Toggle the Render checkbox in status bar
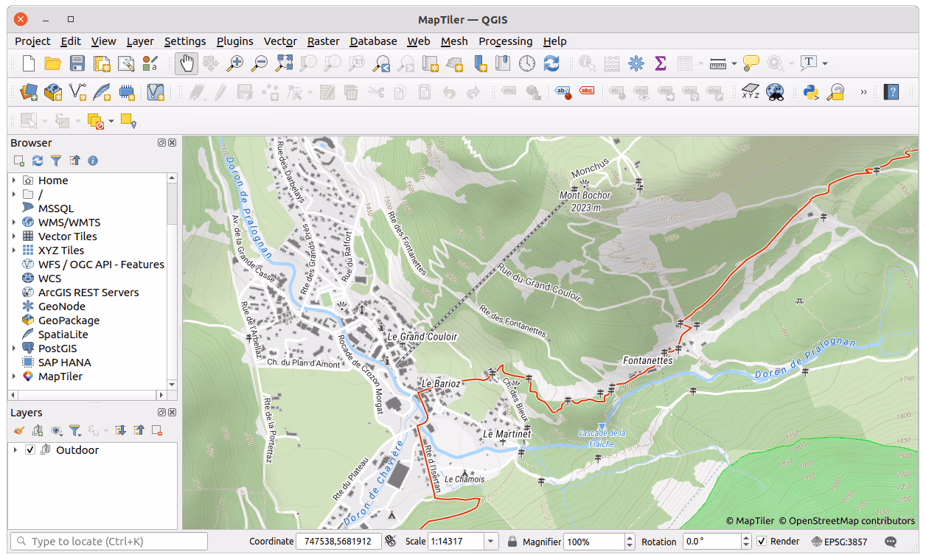The image size is (926, 560). (762, 542)
